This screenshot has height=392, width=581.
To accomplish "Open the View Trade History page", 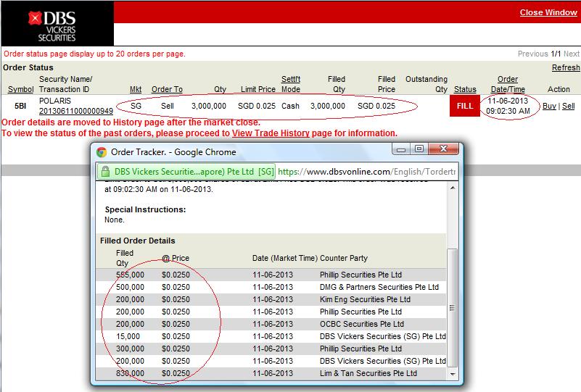I will click(271, 133).
